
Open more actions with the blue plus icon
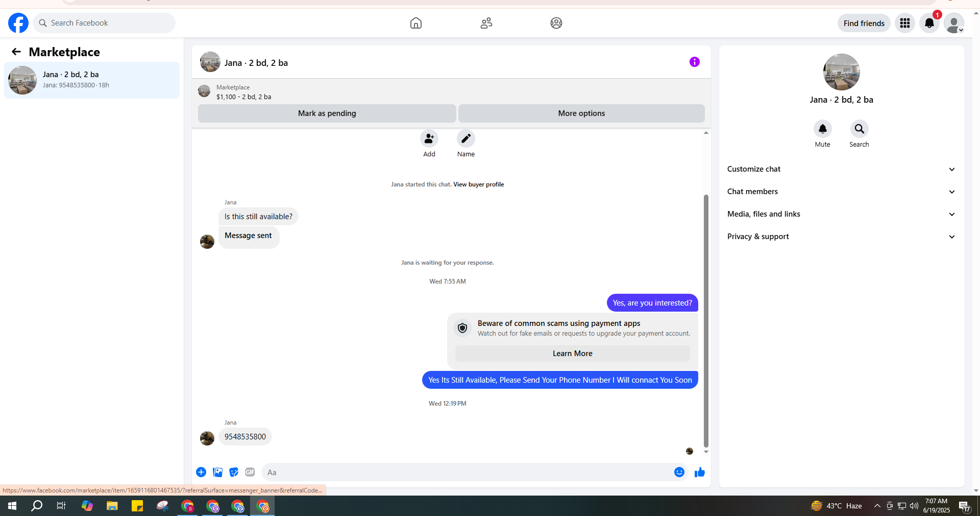(x=201, y=472)
